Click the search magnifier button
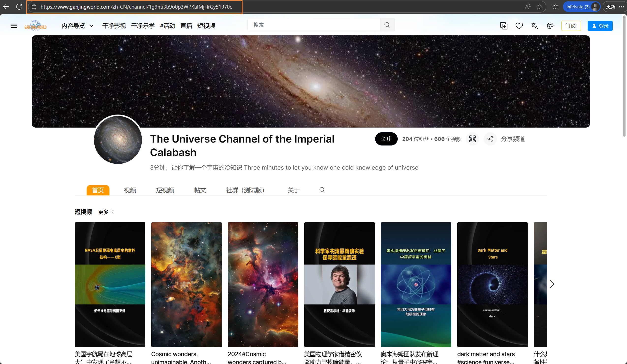This screenshot has height=364, width=627. pos(387,25)
